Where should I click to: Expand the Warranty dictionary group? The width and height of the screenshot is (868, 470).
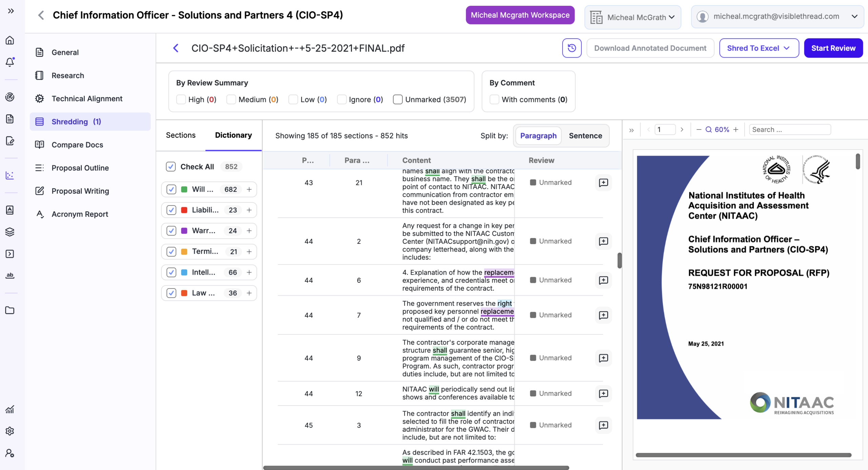(249, 231)
